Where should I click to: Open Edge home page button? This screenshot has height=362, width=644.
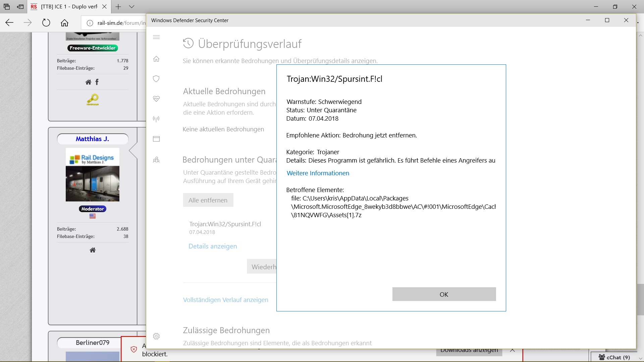pos(64,23)
